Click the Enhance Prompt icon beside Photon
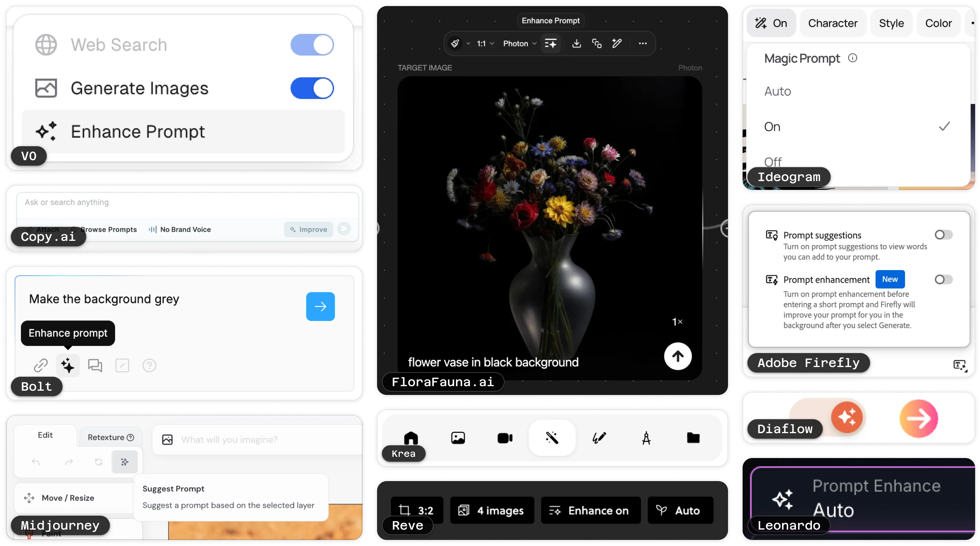 [550, 44]
